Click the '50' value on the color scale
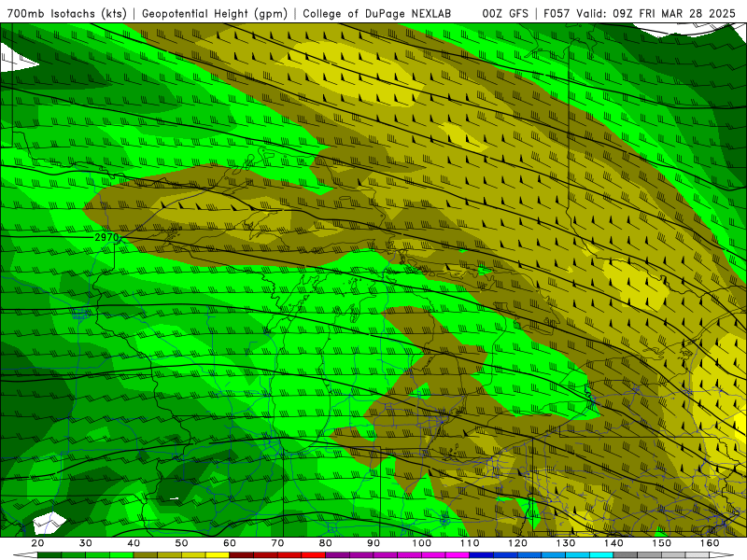747x560 pixels. pos(181,543)
